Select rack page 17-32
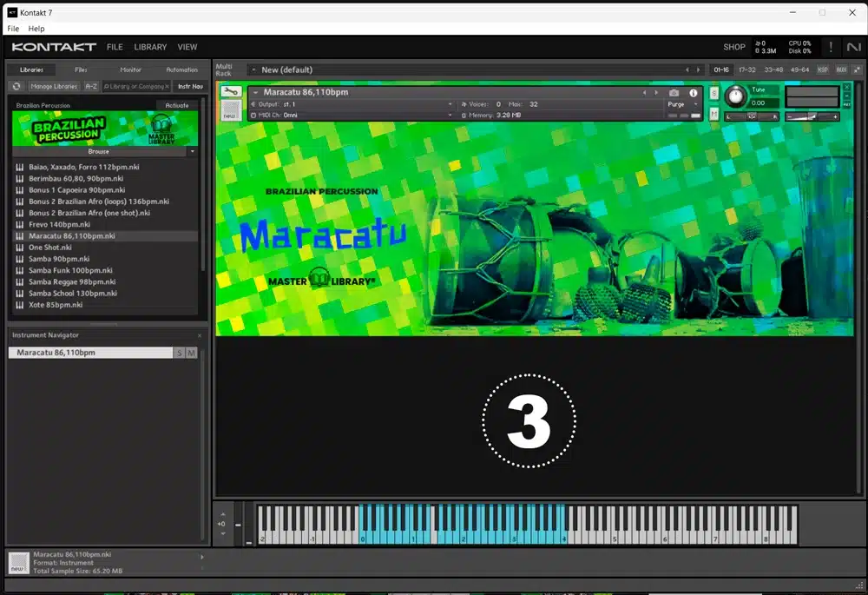 pos(746,69)
